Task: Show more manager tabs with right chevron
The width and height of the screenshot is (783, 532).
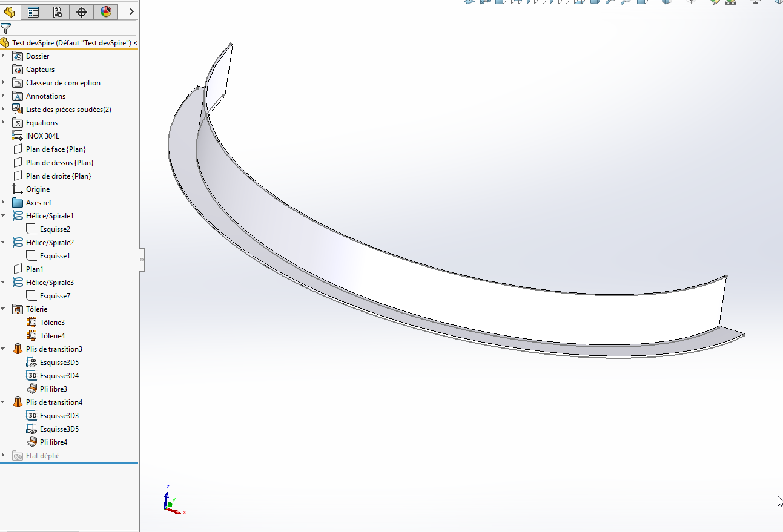Action: coord(131,11)
